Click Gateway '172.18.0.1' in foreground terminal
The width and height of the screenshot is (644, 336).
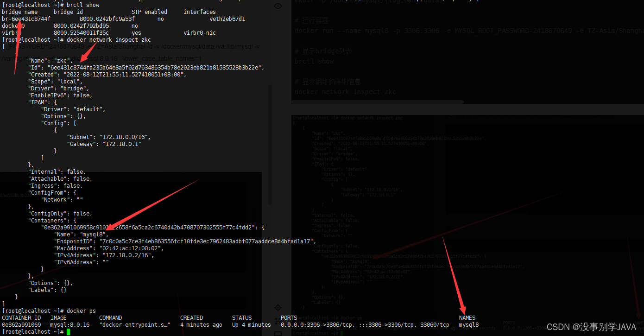(121, 144)
